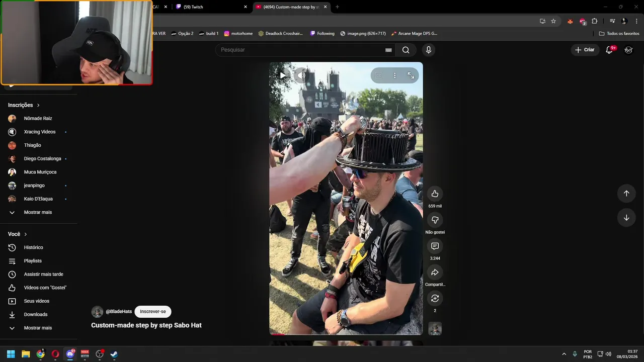The width and height of the screenshot is (644, 362).
Task: Open the BladeHats channel avatar
Action: click(x=97, y=312)
